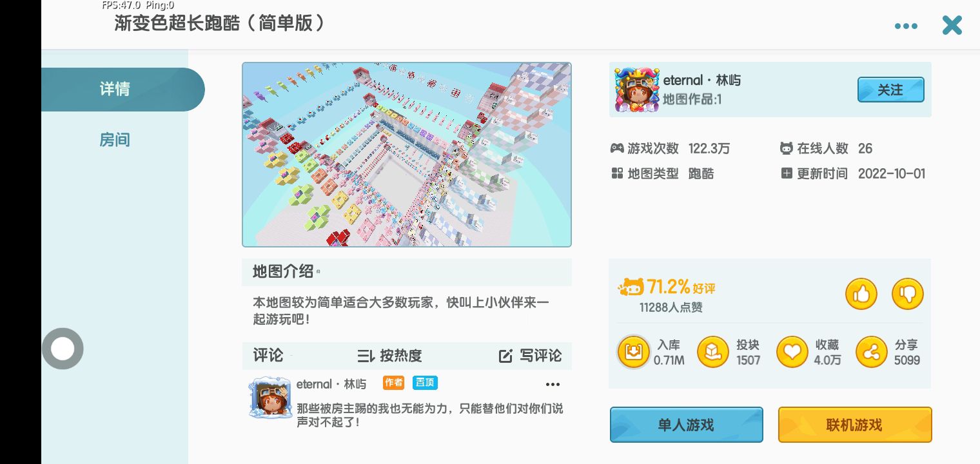Tap the 收藏 heart favorite icon
Image resolution: width=980 pixels, height=464 pixels.
(792, 352)
